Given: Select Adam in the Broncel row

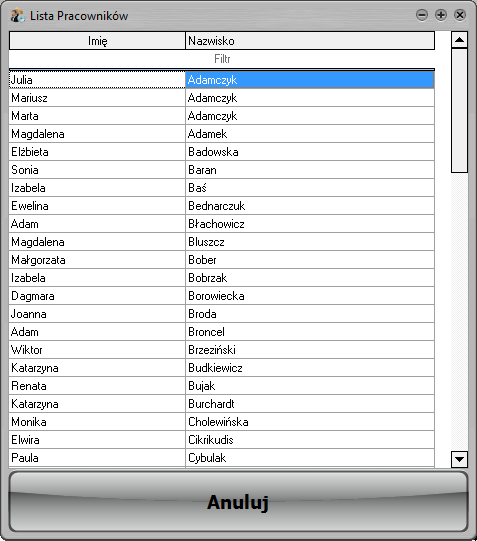Looking at the screenshot, I should pyautogui.click(x=97, y=332).
